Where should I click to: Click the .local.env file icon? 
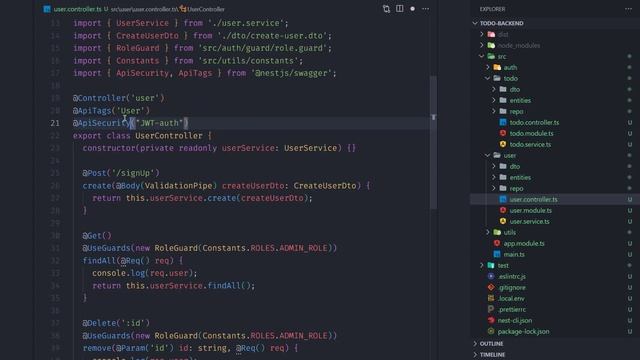tap(491, 298)
